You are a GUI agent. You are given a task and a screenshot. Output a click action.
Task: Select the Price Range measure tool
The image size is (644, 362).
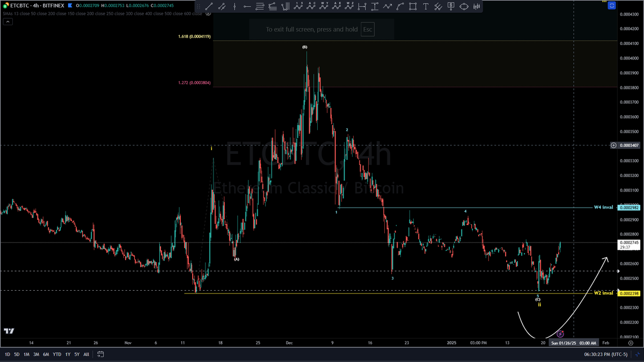[x=375, y=6]
